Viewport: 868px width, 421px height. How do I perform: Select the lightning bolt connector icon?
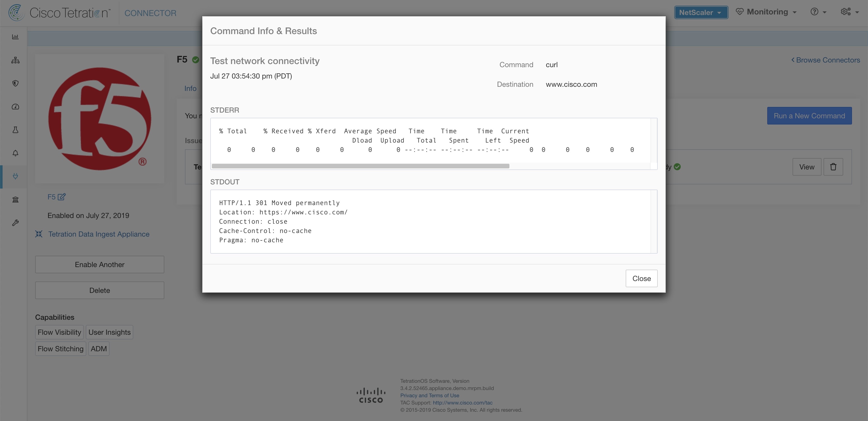click(15, 176)
